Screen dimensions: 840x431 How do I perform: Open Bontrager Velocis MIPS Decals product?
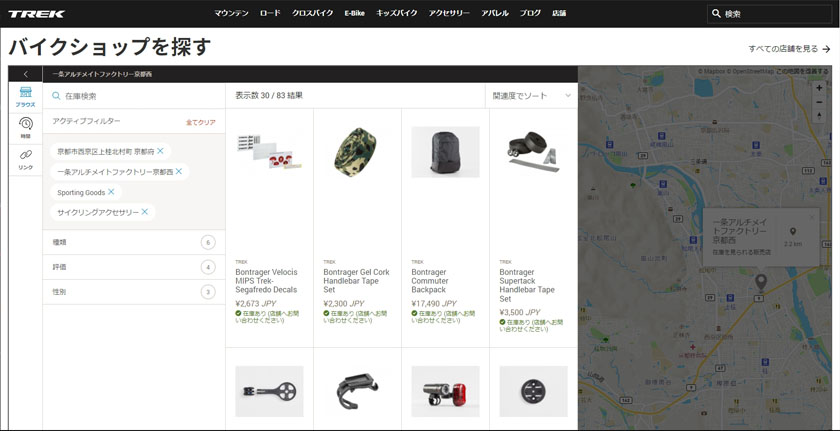(x=266, y=281)
